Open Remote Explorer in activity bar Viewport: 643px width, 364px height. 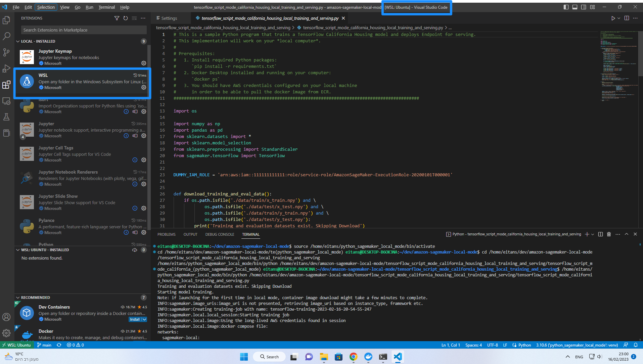(x=6, y=101)
